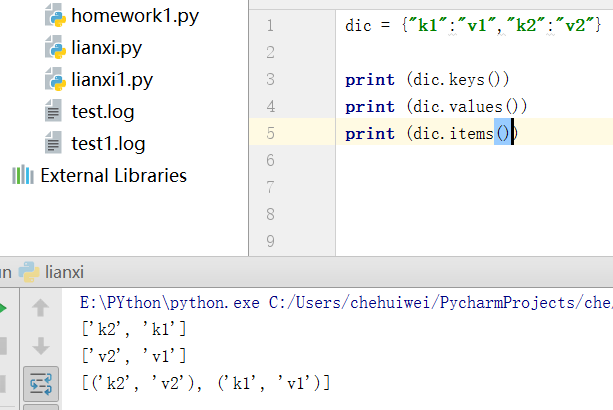Click the homework1.py Python file icon
The image size is (613, 410).
[x=55, y=15]
